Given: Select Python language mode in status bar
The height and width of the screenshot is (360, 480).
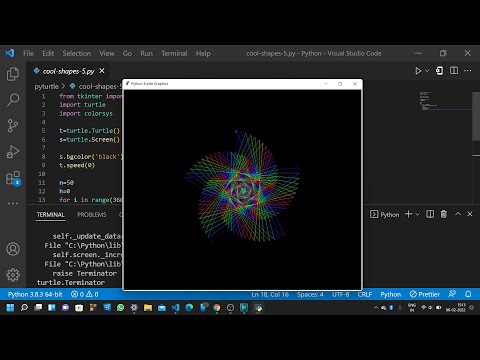Looking at the screenshot, I should click(x=391, y=294).
